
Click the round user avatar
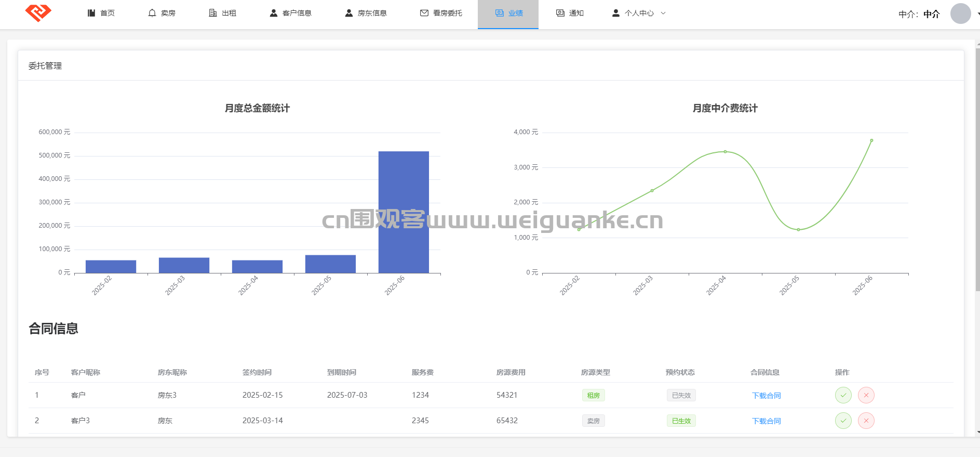[961, 14]
